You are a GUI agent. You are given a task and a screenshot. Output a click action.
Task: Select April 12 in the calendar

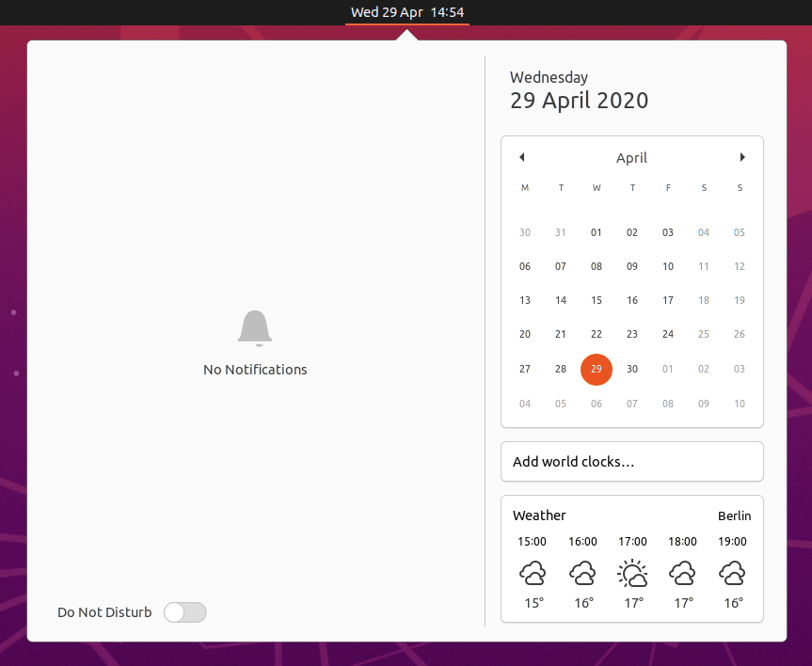click(x=740, y=266)
